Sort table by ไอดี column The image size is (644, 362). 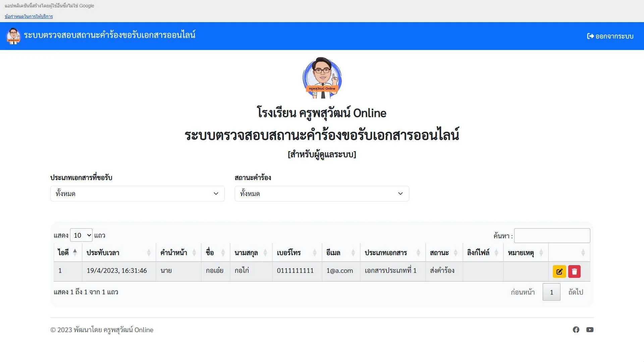(x=68, y=252)
